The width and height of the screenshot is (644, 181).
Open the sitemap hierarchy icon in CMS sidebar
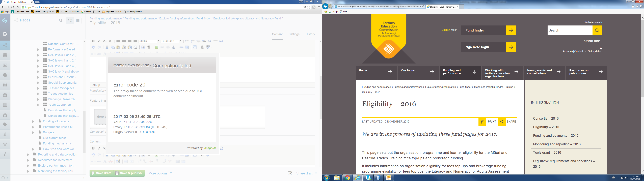(5, 115)
